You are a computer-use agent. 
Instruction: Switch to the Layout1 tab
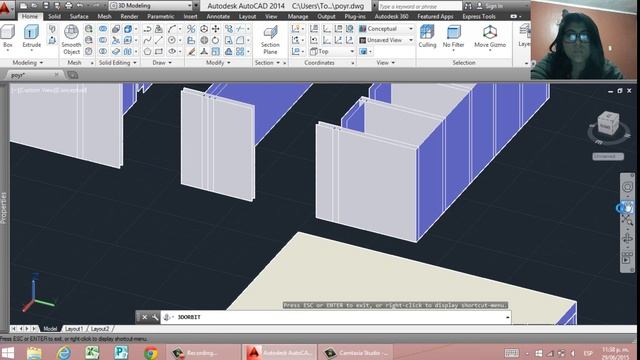(x=74, y=329)
